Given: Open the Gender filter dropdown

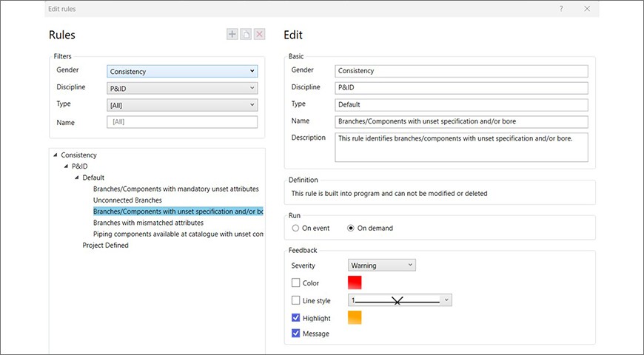Looking at the screenshot, I should (x=182, y=72).
